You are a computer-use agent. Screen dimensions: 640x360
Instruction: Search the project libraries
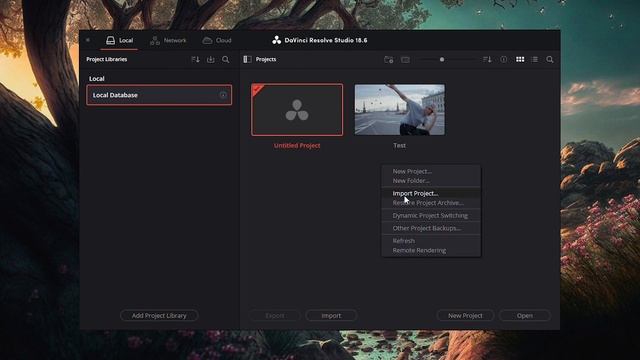[x=225, y=60]
